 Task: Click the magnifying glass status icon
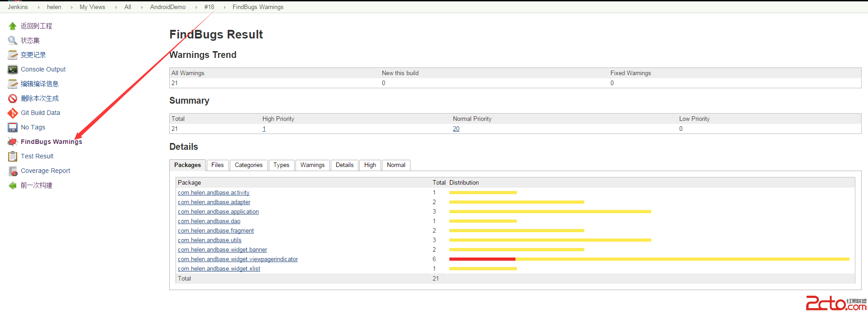pos(13,41)
